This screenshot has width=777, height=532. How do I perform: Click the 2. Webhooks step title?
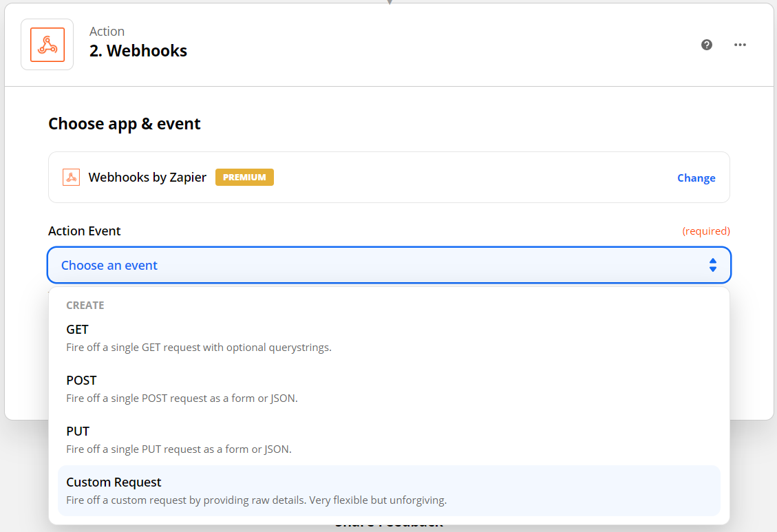[x=138, y=50]
